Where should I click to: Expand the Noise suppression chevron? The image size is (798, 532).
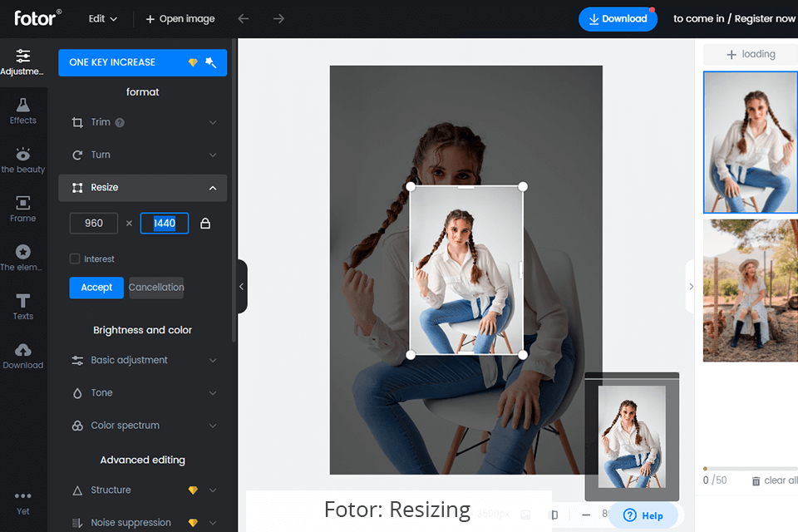coord(213,523)
